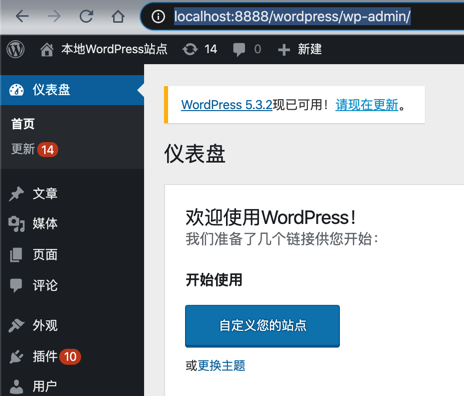This screenshot has width=464, height=396.
Task: Click the browser forward arrow
Action: click(54, 16)
